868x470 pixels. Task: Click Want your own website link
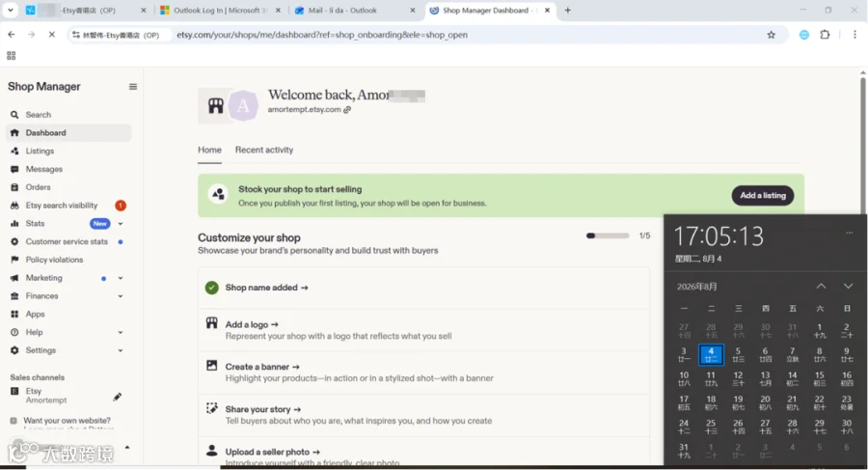67,421
